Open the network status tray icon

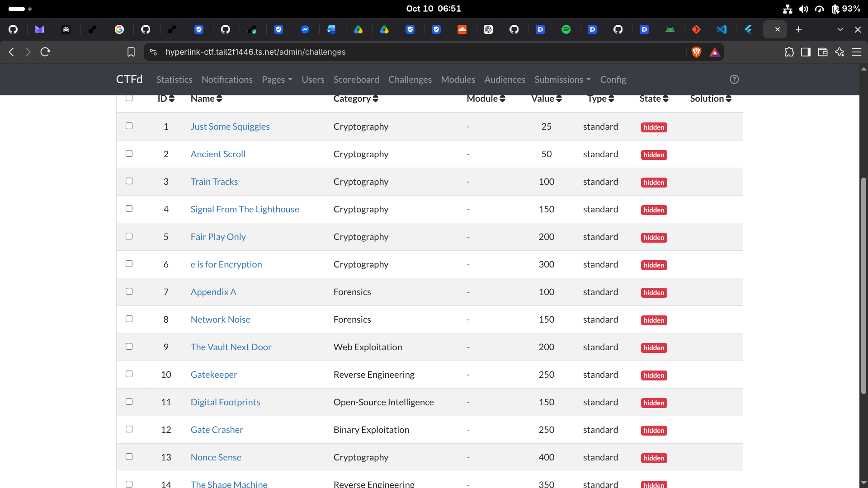(x=788, y=9)
